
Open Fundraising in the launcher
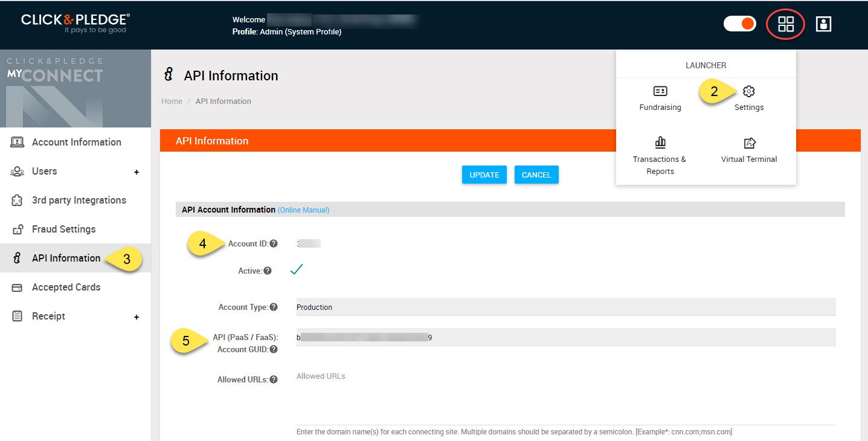pyautogui.click(x=660, y=98)
